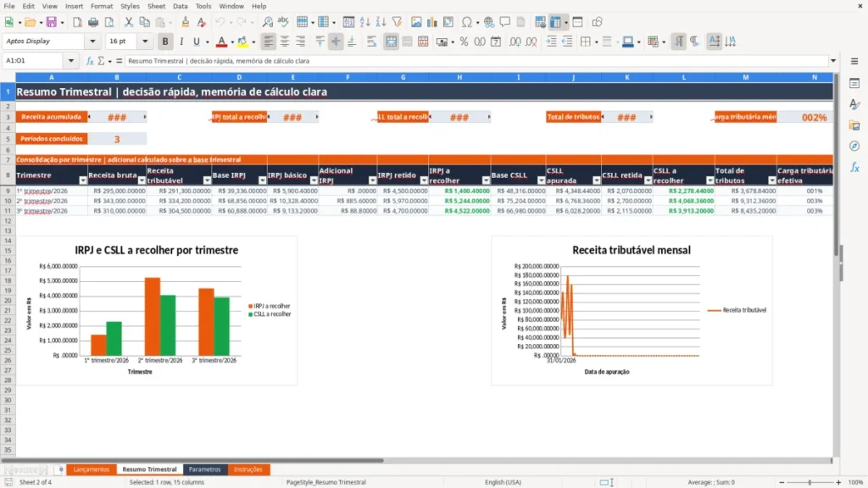This screenshot has height=488, width=868.
Task: Switch to the Lançamentos sheet tab
Action: [x=92, y=469]
